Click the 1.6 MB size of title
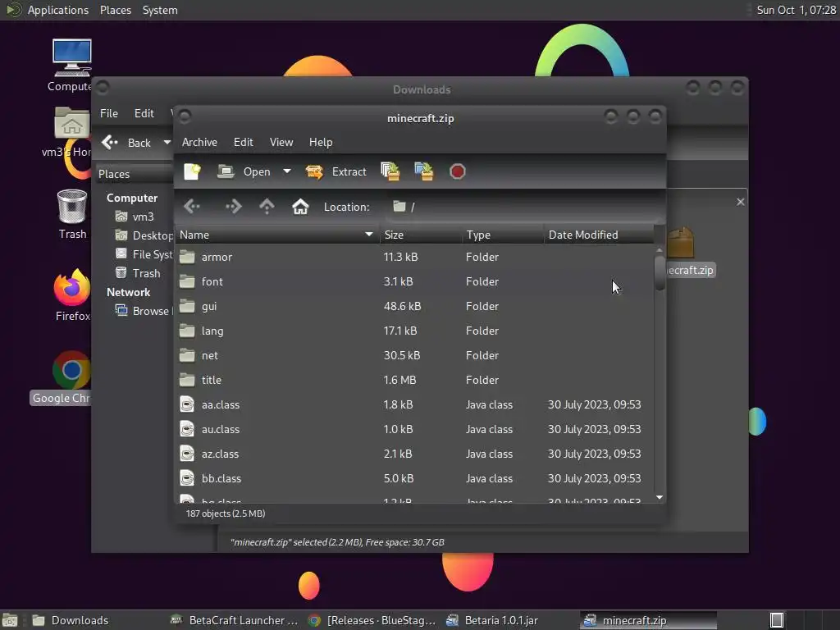The height and width of the screenshot is (630, 840). pos(399,380)
